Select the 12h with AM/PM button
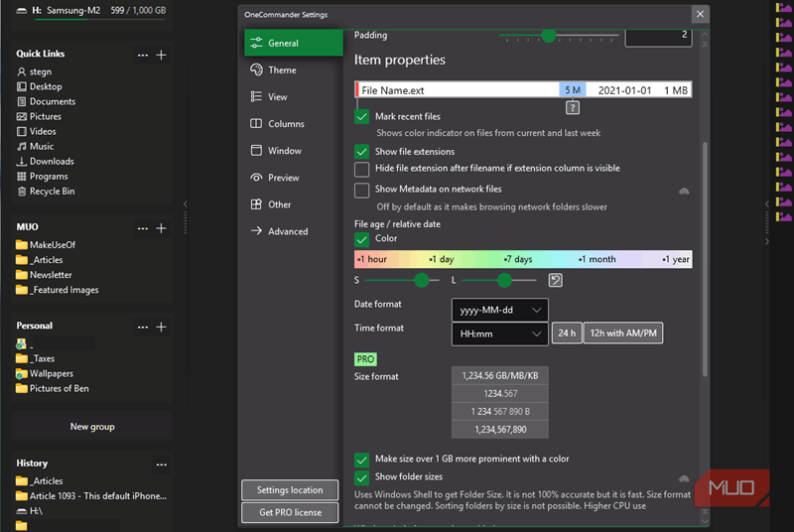Screen dimensions: 794x532 click(623, 333)
